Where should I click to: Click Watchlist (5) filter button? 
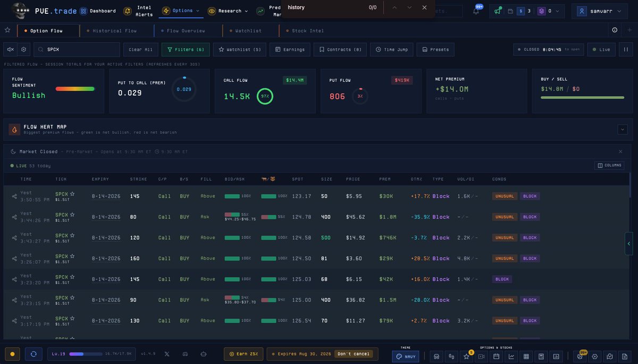coord(240,49)
